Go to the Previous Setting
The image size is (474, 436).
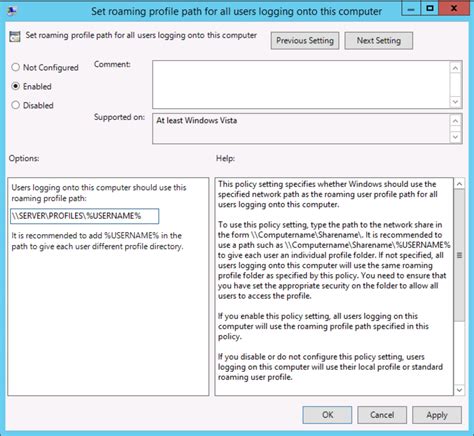pyautogui.click(x=305, y=41)
